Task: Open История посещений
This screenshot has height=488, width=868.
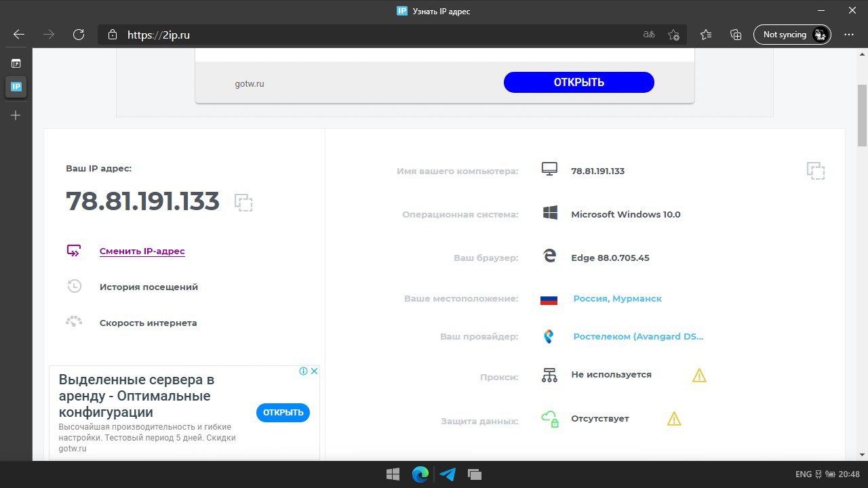Action: pyautogui.click(x=149, y=287)
